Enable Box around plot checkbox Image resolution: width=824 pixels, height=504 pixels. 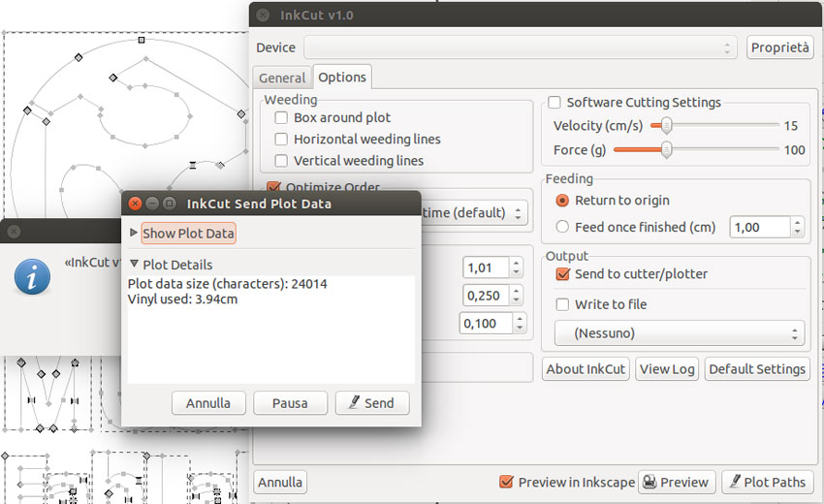pos(282,117)
